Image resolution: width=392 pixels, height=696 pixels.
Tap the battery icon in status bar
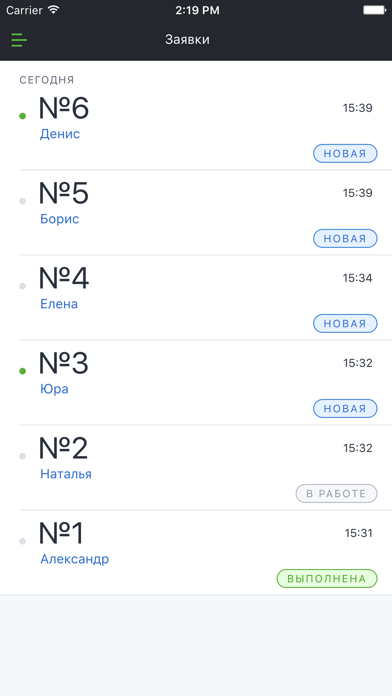coord(374,10)
